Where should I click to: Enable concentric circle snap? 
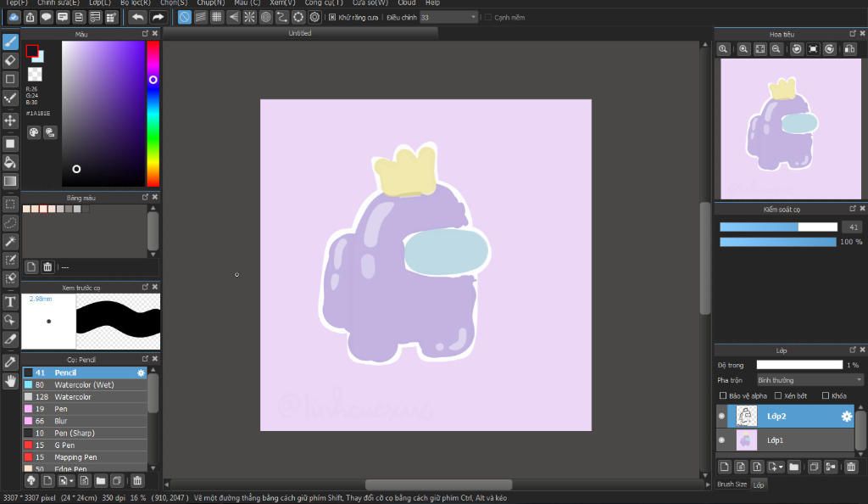pos(265,17)
